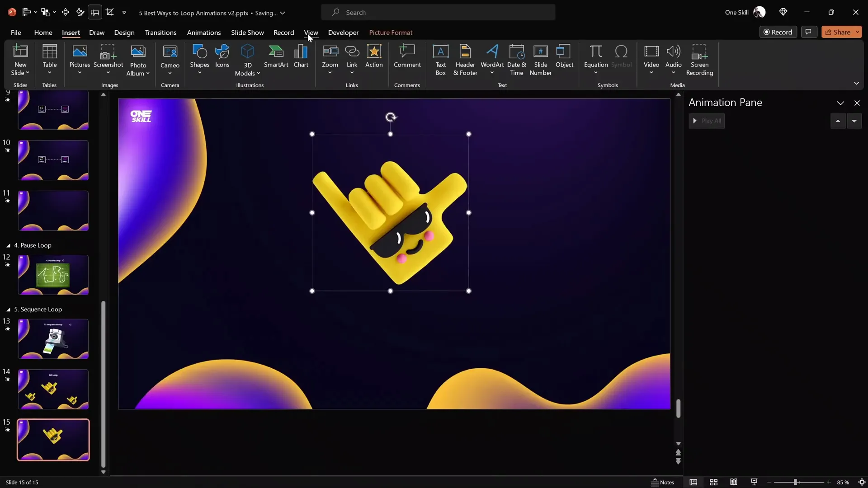Customize Quick Access Toolbar dropdown
Viewport: 868px width, 488px height.
124,13
